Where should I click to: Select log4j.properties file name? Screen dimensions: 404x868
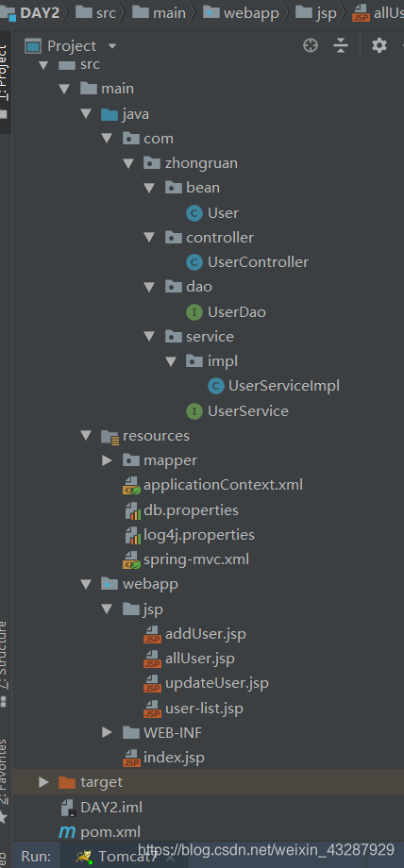click(x=199, y=535)
